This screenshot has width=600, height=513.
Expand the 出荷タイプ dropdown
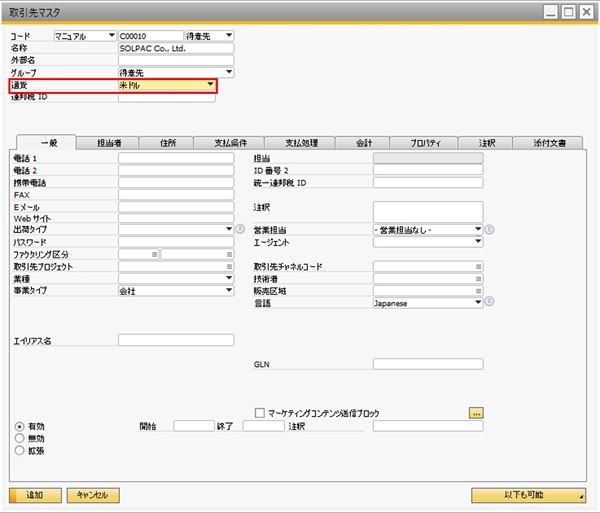tap(229, 229)
